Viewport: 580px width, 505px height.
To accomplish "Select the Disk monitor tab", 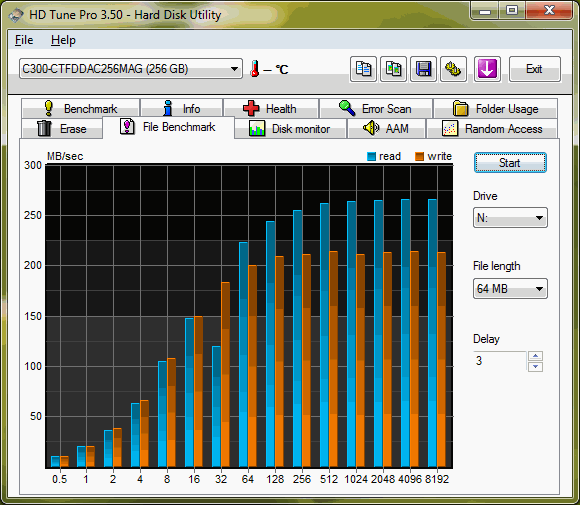I will point(290,128).
